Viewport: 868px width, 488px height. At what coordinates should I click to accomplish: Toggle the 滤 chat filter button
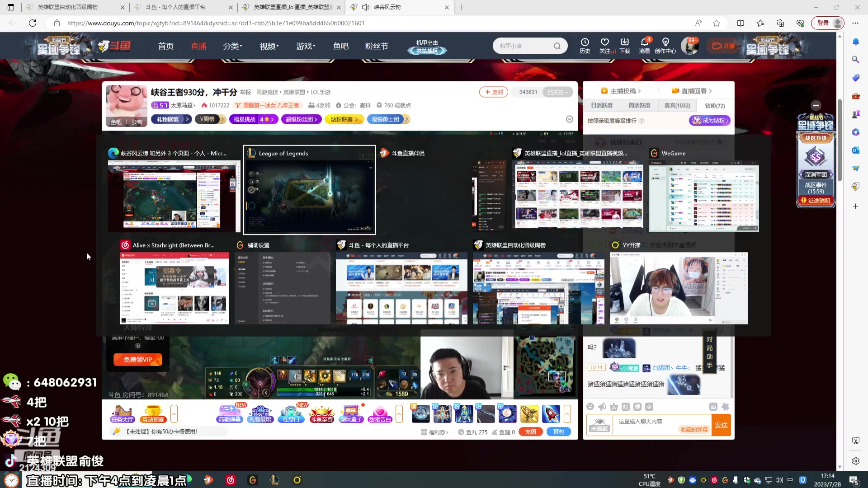tap(713, 407)
